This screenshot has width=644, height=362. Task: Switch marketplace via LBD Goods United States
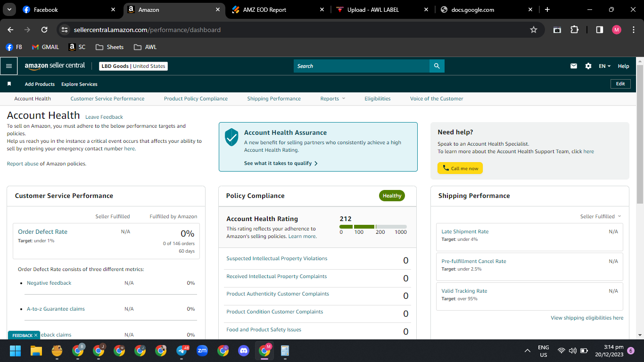coord(133,66)
